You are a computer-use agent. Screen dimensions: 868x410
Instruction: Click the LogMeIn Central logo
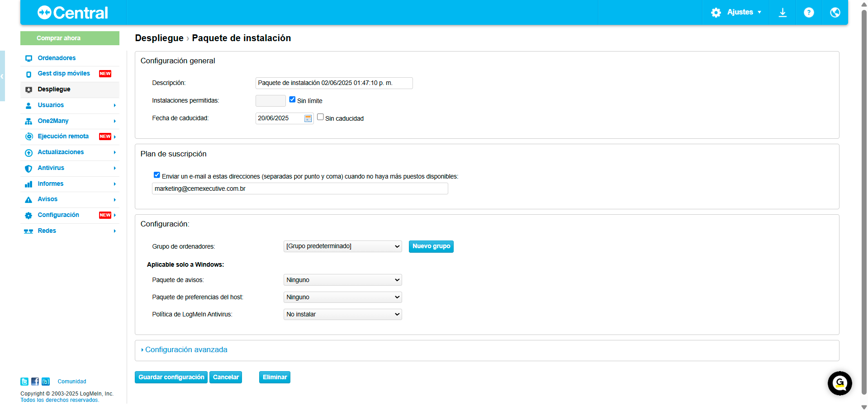[73, 13]
